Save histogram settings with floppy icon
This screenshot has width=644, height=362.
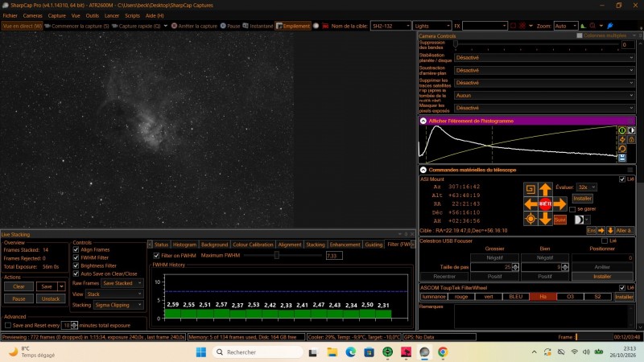click(x=622, y=158)
